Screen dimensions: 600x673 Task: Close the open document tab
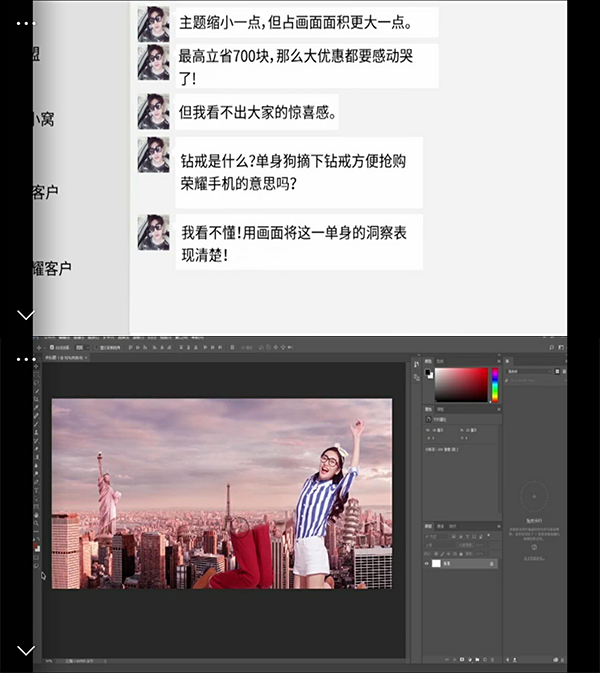pyautogui.click(x=86, y=358)
